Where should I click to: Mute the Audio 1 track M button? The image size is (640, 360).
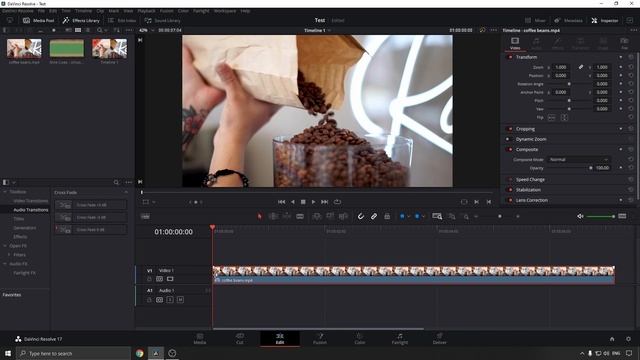(x=180, y=300)
